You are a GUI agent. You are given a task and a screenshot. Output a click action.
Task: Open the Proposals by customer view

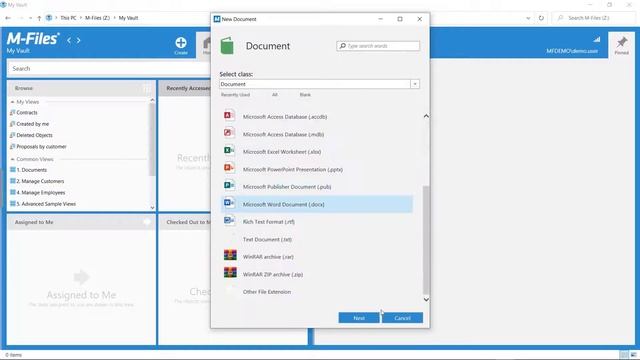point(41,147)
